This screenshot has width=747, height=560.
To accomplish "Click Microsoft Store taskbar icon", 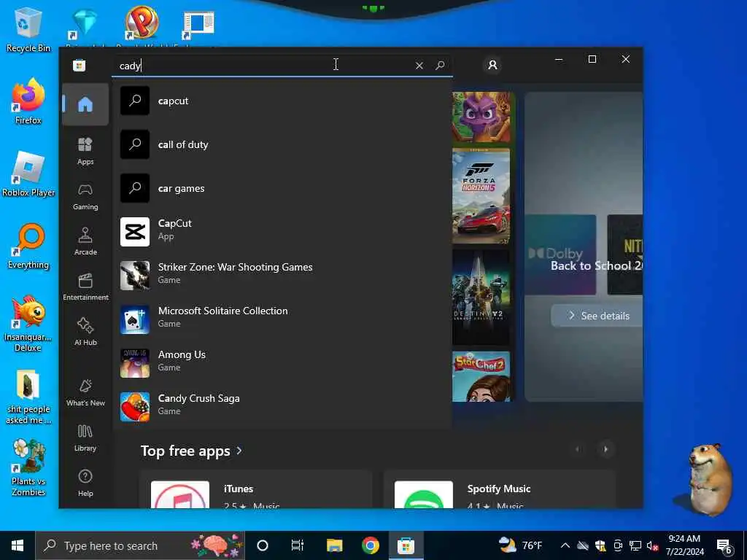I will point(406,545).
